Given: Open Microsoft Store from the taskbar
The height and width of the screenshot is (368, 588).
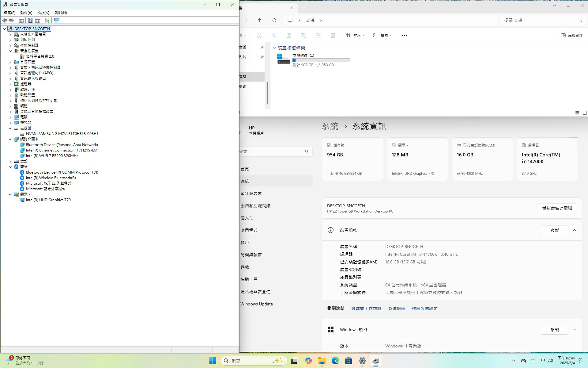Looking at the screenshot, I should (x=349, y=361).
